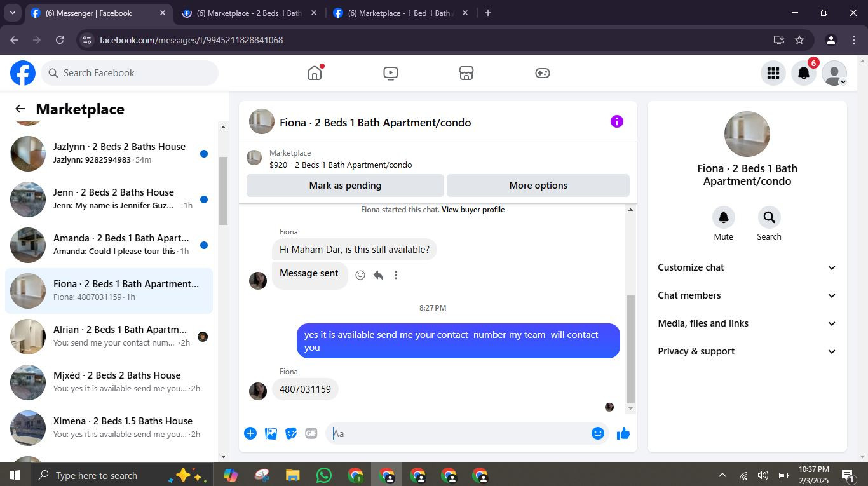This screenshot has height=486, width=868.
Task: Open the Gaming controller icon
Action: [x=542, y=73]
